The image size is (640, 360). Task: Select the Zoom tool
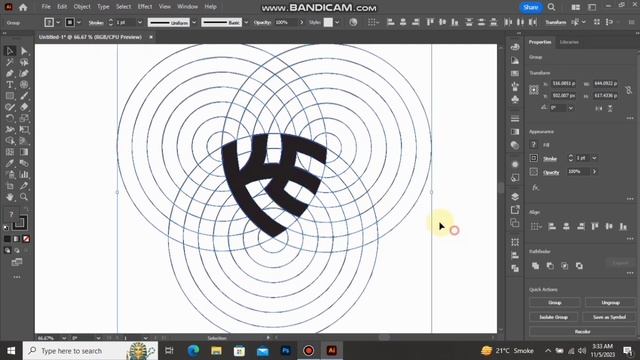click(24, 197)
